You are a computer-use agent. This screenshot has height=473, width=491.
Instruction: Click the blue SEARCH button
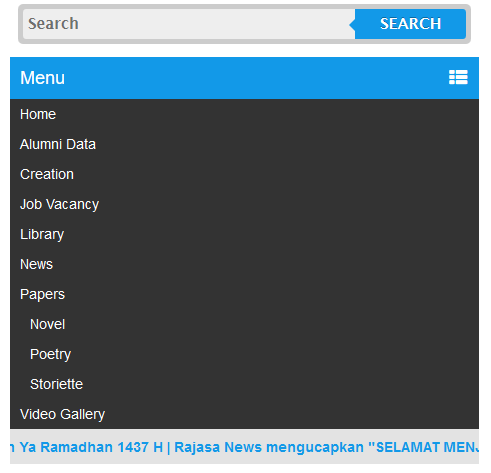(410, 24)
